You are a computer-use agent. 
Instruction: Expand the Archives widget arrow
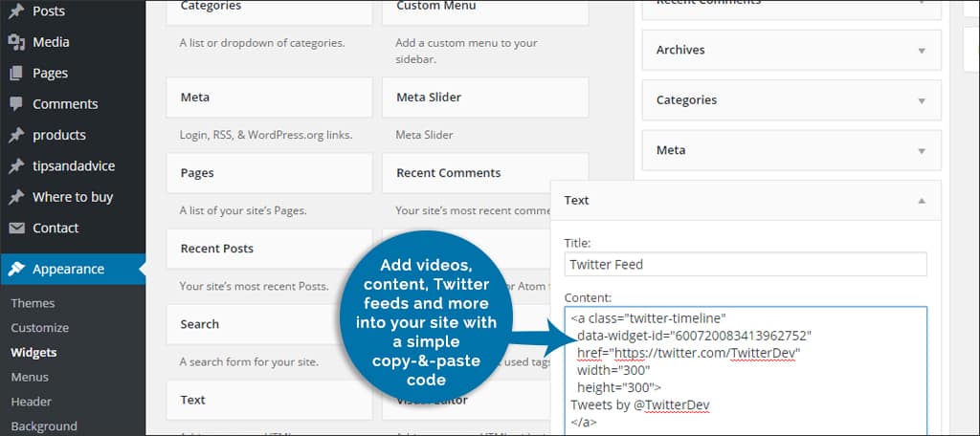point(922,51)
